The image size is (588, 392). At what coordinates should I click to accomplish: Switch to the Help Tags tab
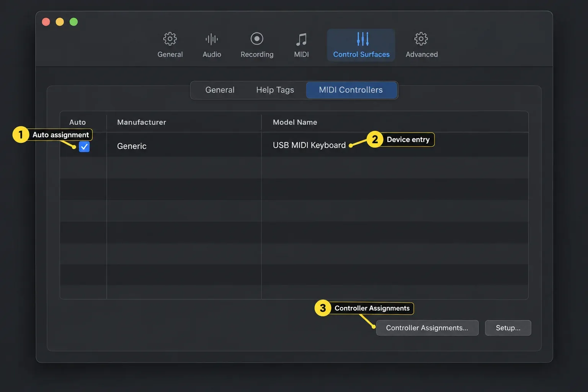[x=275, y=90]
